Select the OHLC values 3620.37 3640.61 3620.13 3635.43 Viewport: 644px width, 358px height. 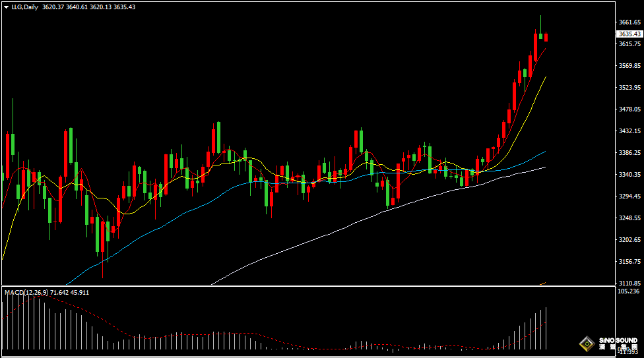click(x=88, y=7)
